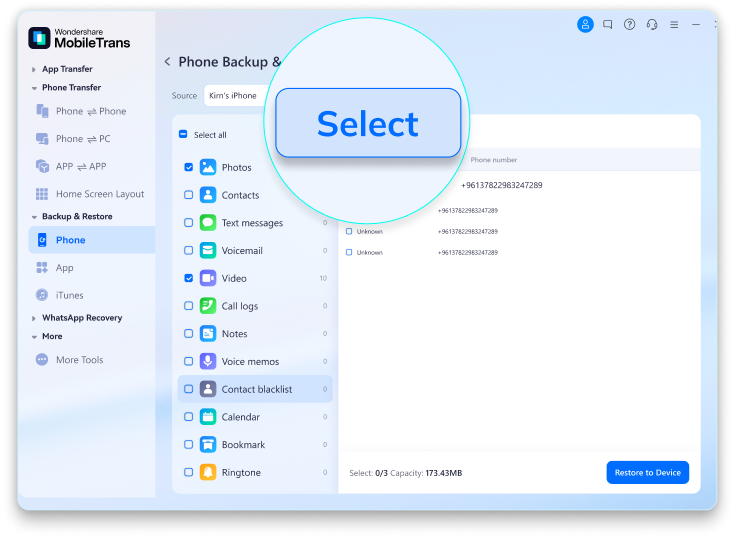
Task: Open the hamburger menu icon
Action: 674,25
